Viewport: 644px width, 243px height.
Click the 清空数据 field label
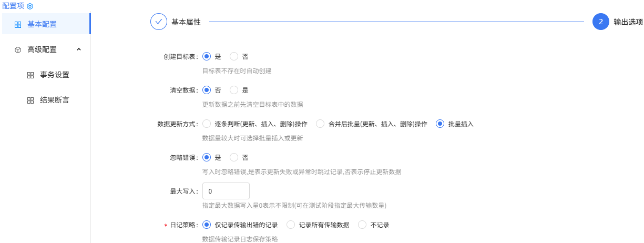184,90
